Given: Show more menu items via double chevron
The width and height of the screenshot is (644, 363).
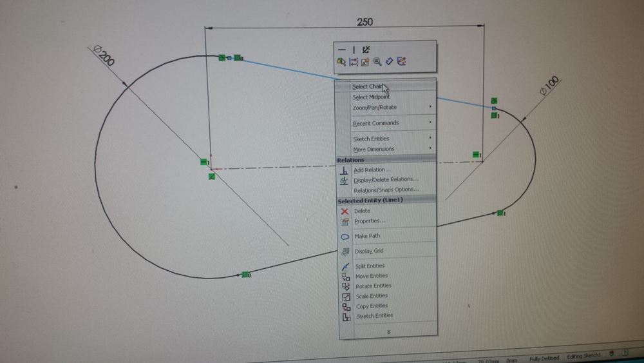Looking at the screenshot, I should tap(388, 331).
